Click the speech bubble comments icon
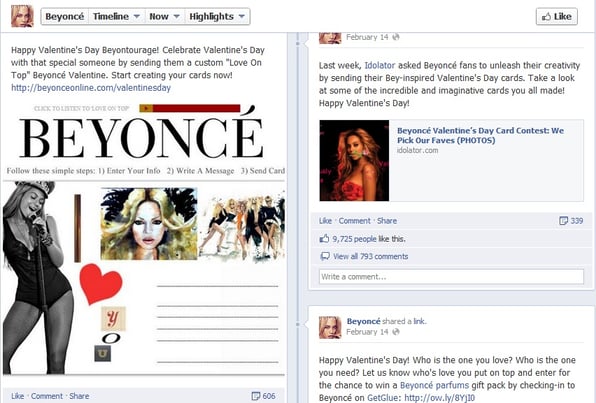Image resolution: width=596 pixels, height=403 pixels. tap(325, 256)
